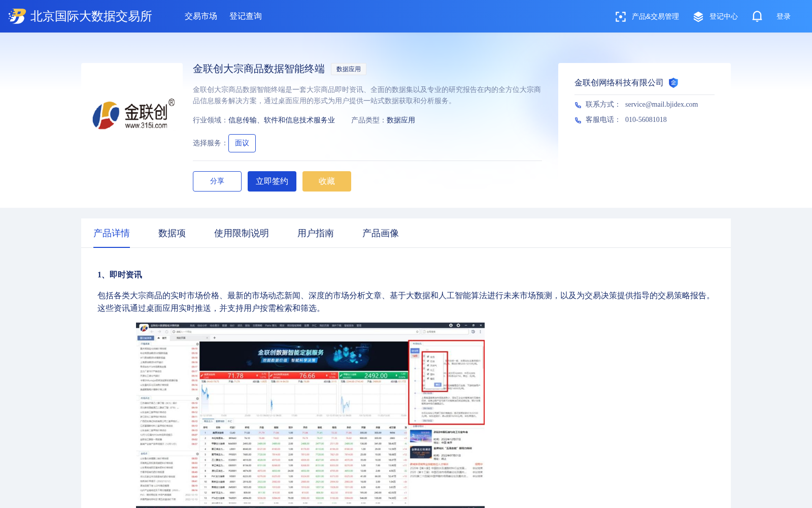Open the notification bell icon
This screenshot has height=508, width=812.
pyautogui.click(x=757, y=16)
